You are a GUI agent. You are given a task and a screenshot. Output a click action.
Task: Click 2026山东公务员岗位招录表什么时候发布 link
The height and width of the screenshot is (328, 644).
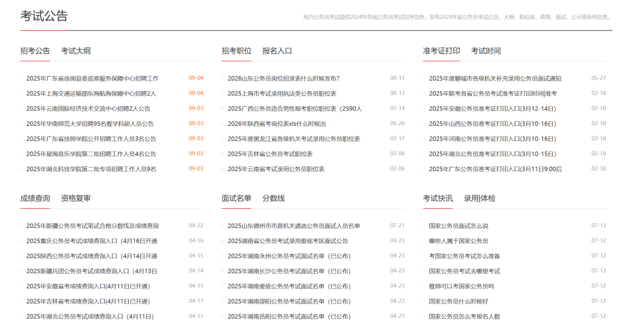283,79
